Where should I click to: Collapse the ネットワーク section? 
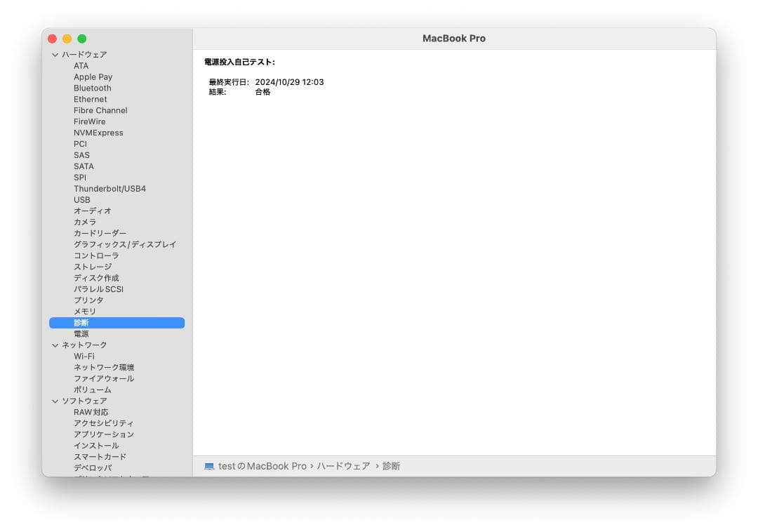tap(55, 345)
